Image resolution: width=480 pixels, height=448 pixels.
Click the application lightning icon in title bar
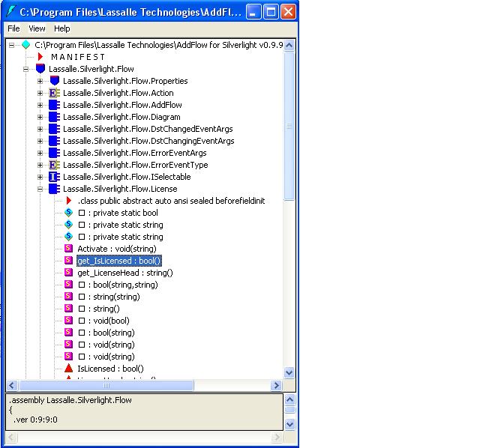pos(10,12)
